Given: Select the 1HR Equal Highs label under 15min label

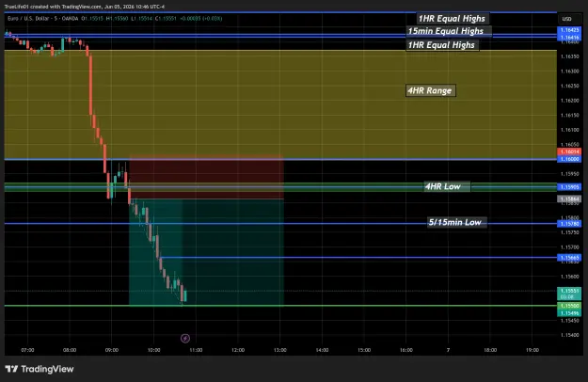Looking at the screenshot, I should tap(442, 45).
